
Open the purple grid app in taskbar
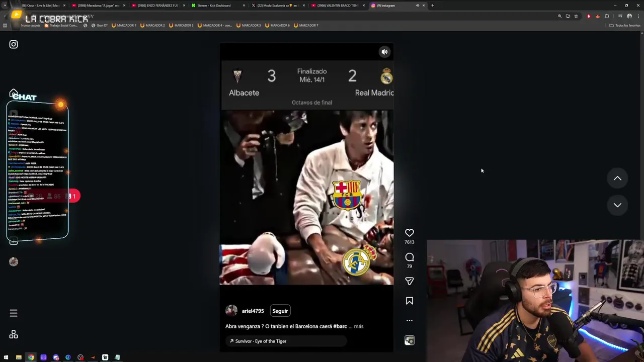click(43, 357)
